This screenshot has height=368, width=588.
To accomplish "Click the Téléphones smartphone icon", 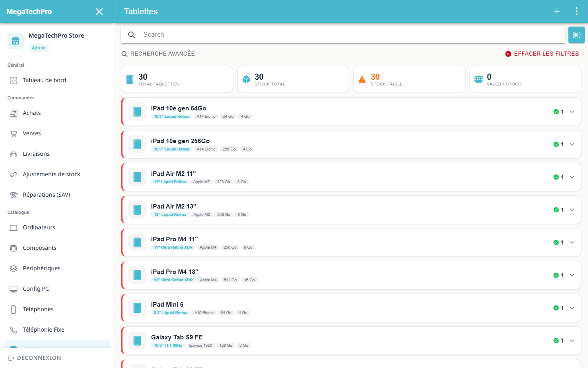I will [x=13, y=309].
